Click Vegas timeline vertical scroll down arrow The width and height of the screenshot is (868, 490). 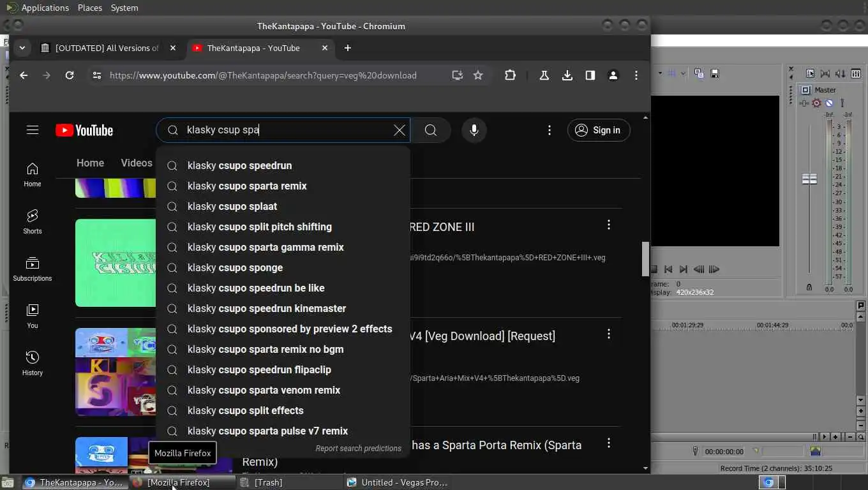(x=861, y=400)
